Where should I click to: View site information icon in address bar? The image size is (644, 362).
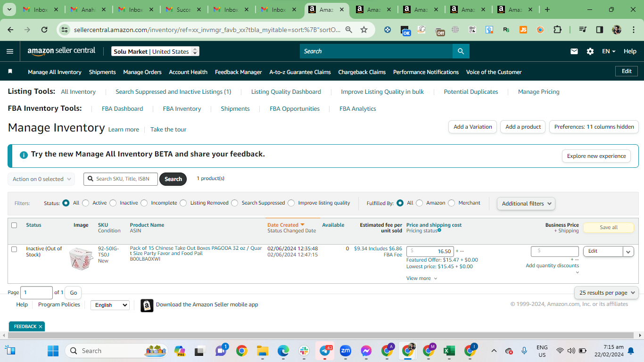tap(65, 30)
